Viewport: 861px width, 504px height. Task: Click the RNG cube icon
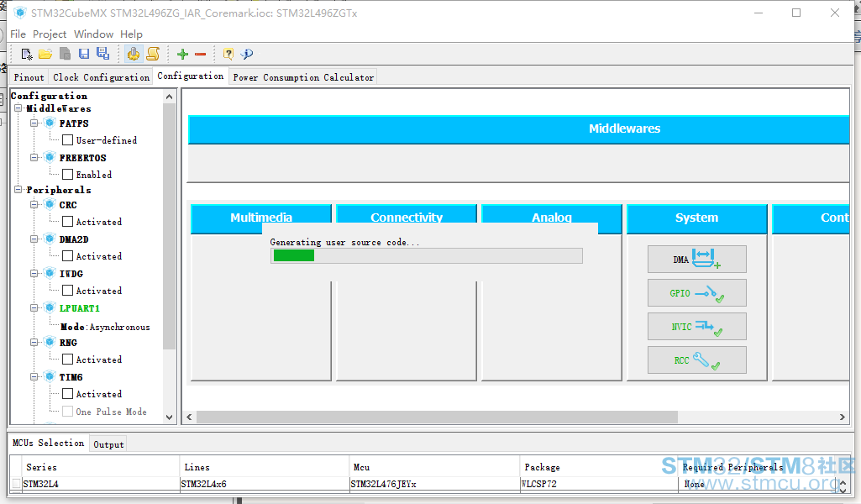(x=50, y=342)
